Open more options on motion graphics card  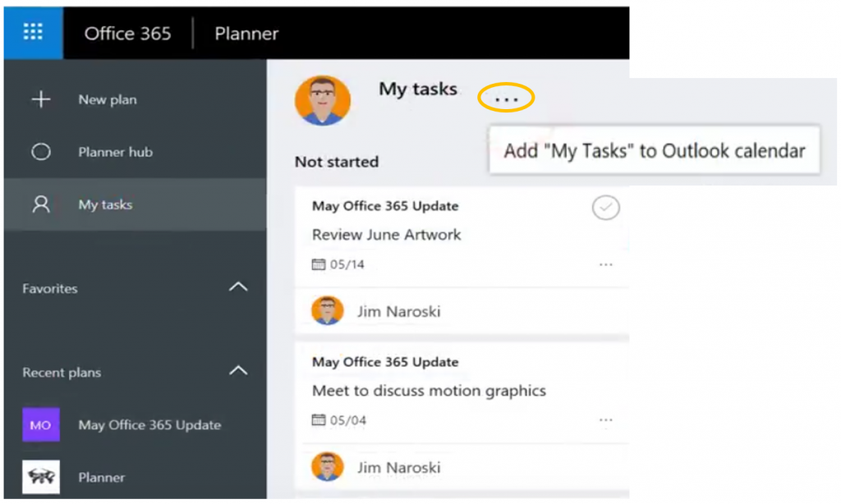(606, 419)
